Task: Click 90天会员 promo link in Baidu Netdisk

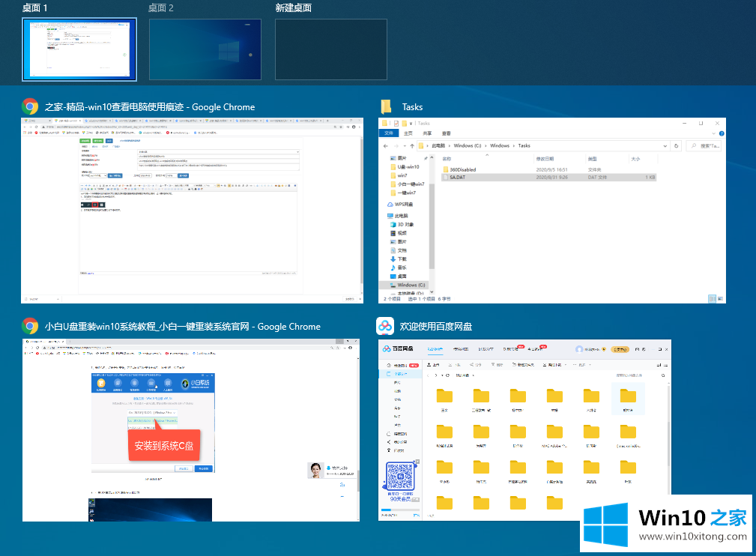Action: click(x=400, y=499)
